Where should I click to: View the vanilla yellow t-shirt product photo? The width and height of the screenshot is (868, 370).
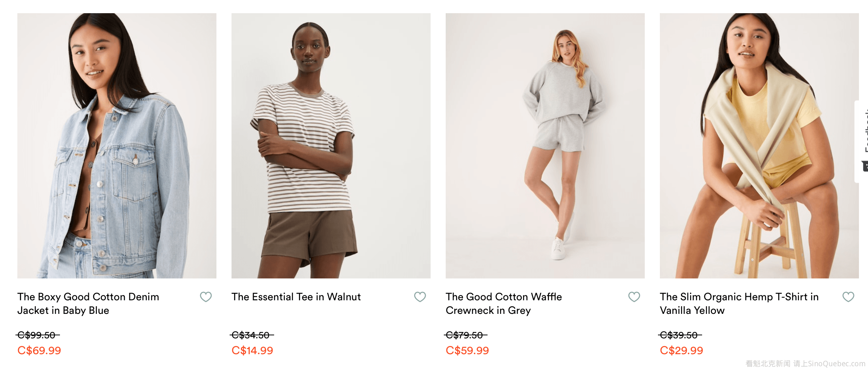(x=759, y=146)
